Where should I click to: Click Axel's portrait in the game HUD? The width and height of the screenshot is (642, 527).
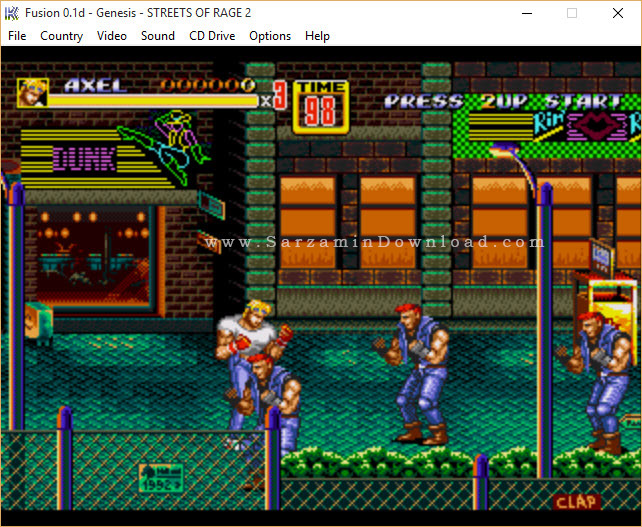pos(33,93)
